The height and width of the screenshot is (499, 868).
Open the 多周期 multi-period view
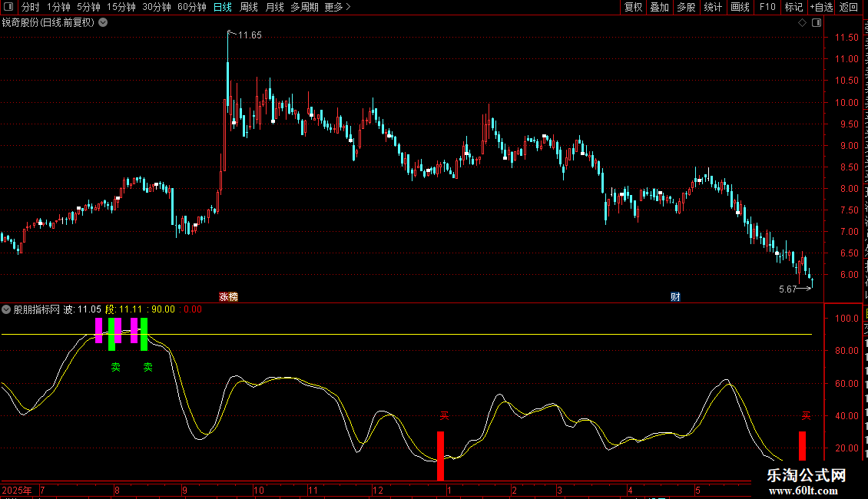pyautogui.click(x=304, y=7)
